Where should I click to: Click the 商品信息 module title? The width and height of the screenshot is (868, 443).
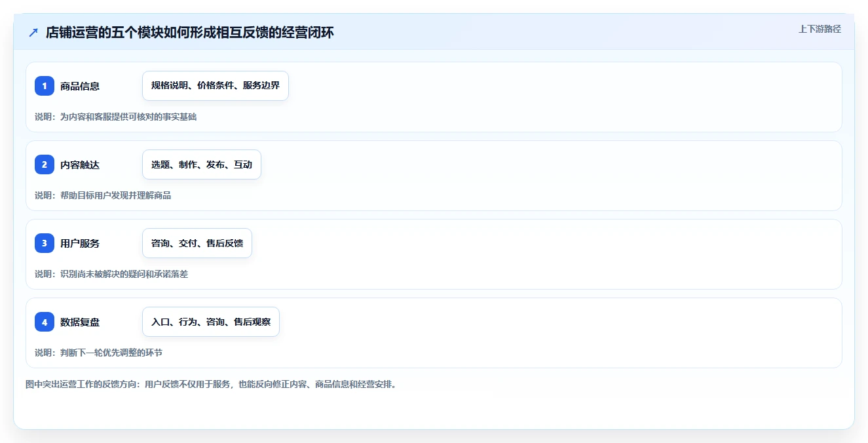point(80,87)
